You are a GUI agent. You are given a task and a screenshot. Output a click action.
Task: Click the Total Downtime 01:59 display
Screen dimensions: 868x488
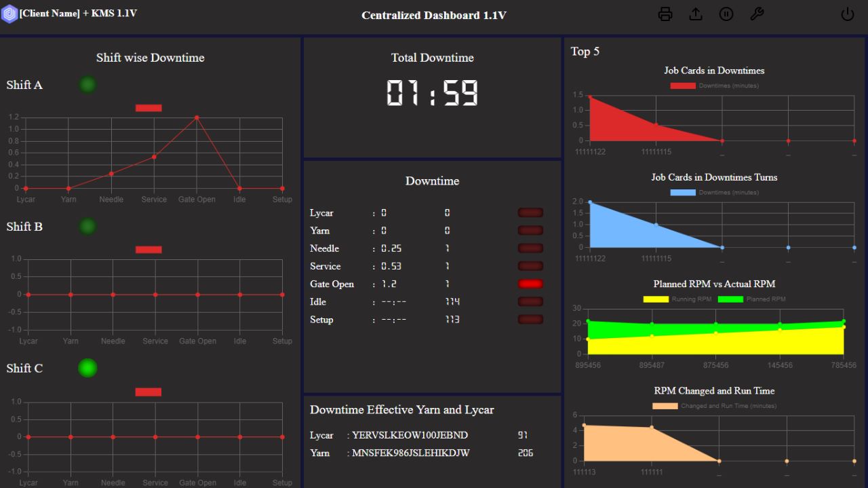[433, 93]
